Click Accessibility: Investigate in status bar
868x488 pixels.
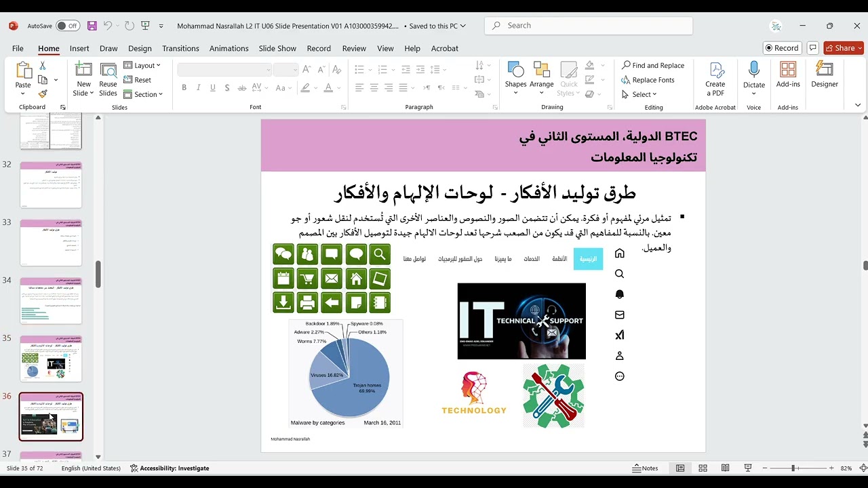tap(170, 468)
